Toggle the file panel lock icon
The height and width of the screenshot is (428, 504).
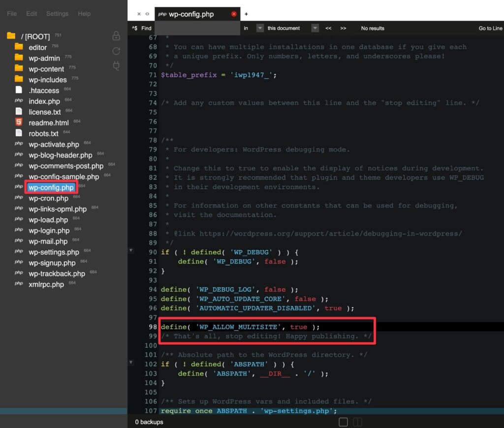click(x=116, y=36)
